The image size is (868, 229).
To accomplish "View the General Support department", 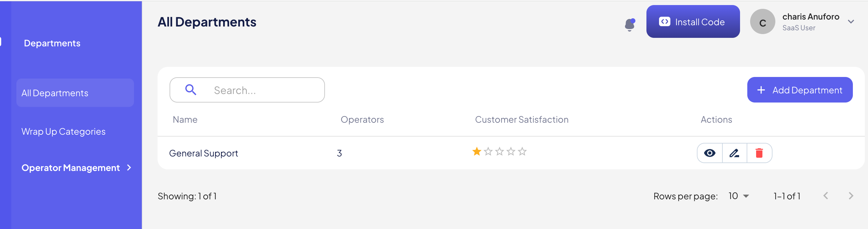I will pos(710,153).
